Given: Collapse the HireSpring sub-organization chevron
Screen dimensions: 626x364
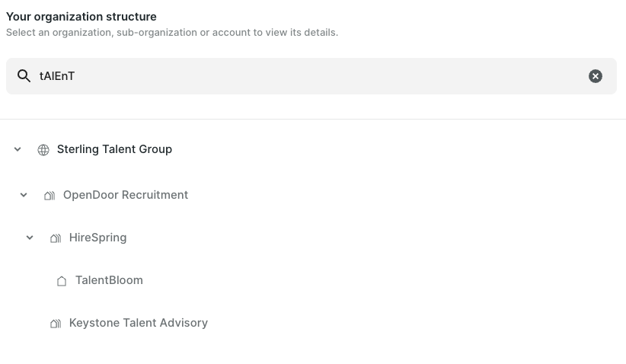Looking at the screenshot, I should 30,238.
